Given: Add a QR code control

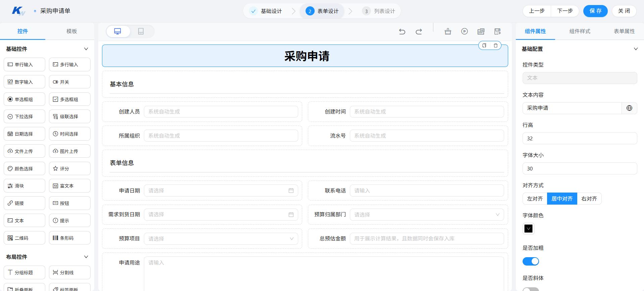Looking at the screenshot, I should pyautogui.click(x=24, y=238).
